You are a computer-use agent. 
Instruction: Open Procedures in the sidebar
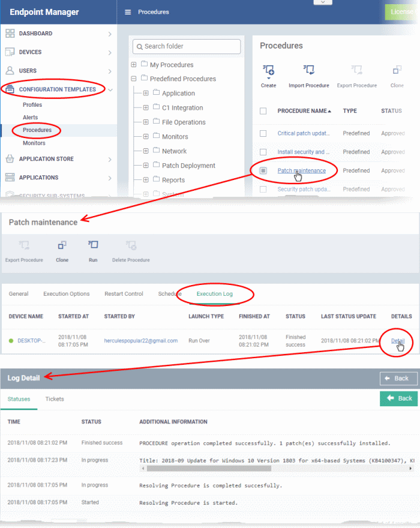tap(37, 130)
